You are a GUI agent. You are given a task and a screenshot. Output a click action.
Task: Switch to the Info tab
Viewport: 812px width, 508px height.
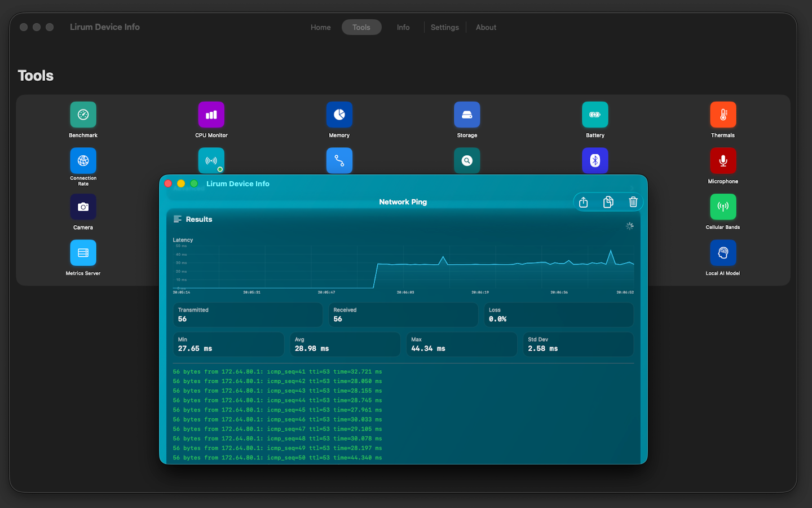(x=403, y=27)
